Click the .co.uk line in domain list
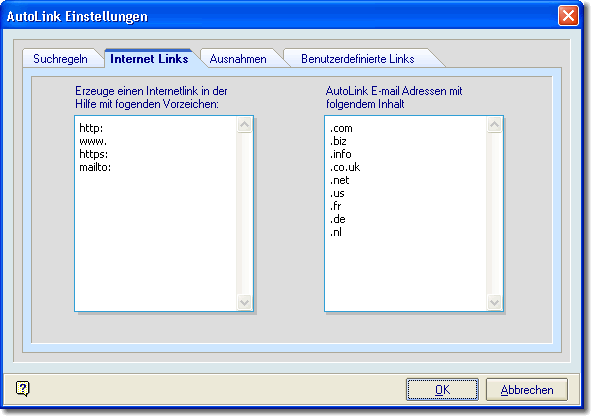Viewport: 592px width, 417px height. point(345,167)
